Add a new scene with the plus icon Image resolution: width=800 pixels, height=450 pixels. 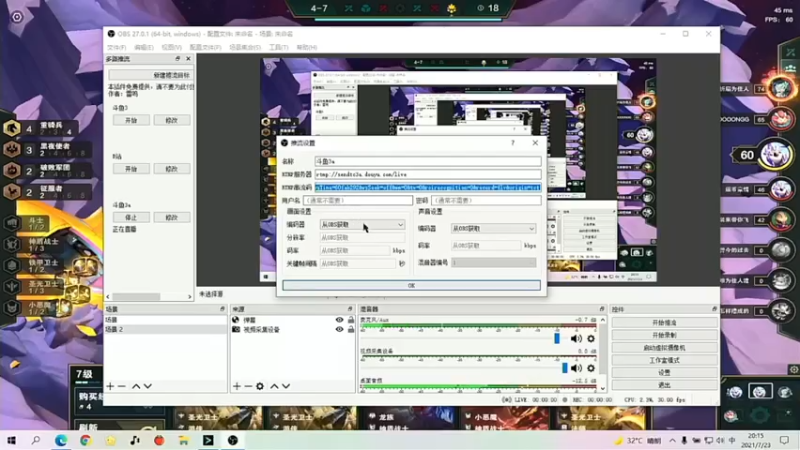tap(110, 386)
